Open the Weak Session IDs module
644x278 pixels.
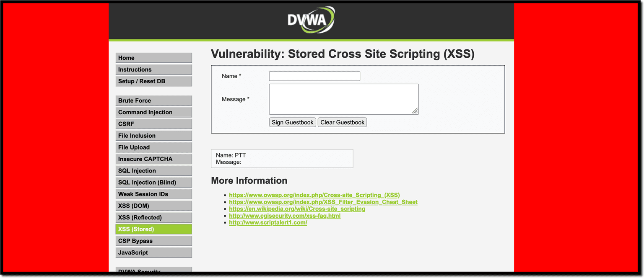click(153, 194)
